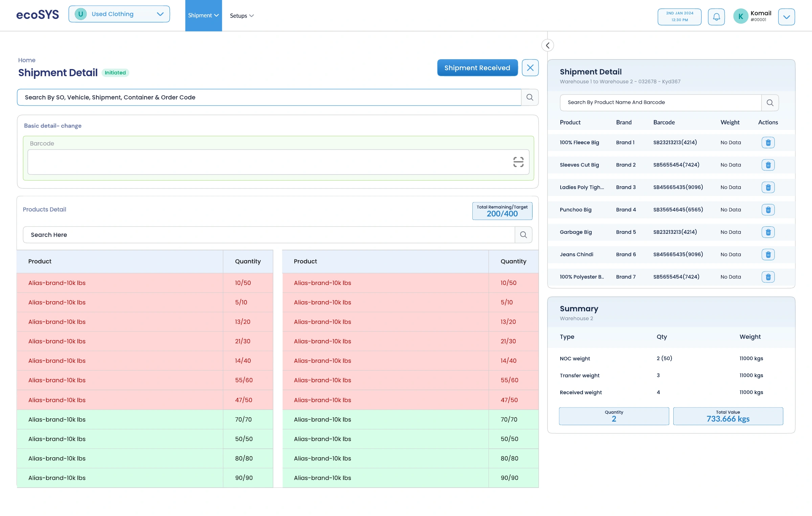Click the Sleeves Cut Big product name
Screen dimensions: 812x516
[579, 165]
